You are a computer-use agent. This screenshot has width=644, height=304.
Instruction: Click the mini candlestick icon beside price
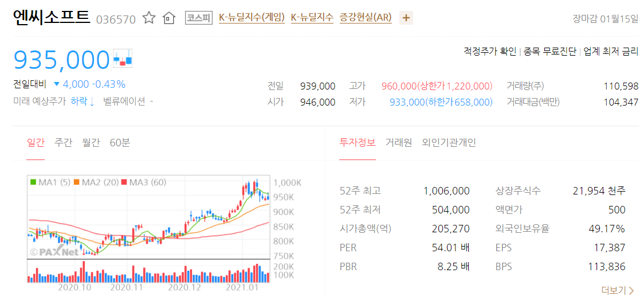123,58
